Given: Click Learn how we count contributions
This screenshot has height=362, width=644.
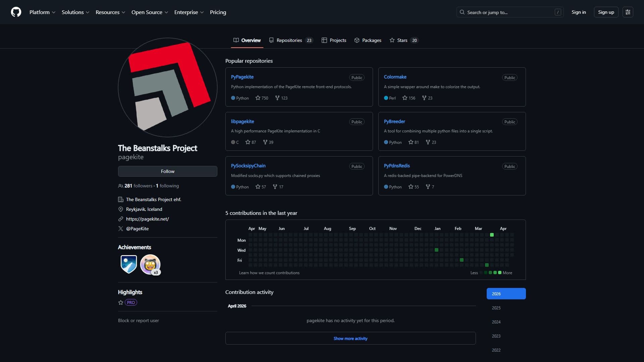Looking at the screenshot, I should point(269,273).
